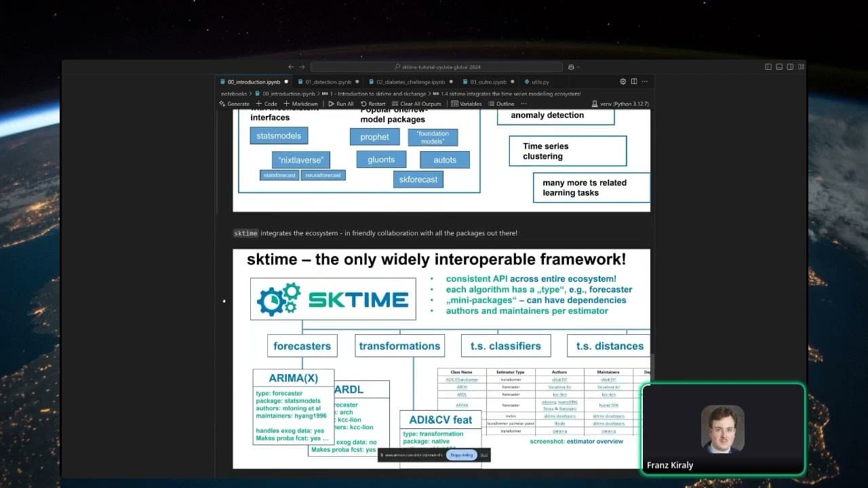Click Generate in the notebook toolbar
The height and width of the screenshot is (488, 868).
(x=234, y=104)
